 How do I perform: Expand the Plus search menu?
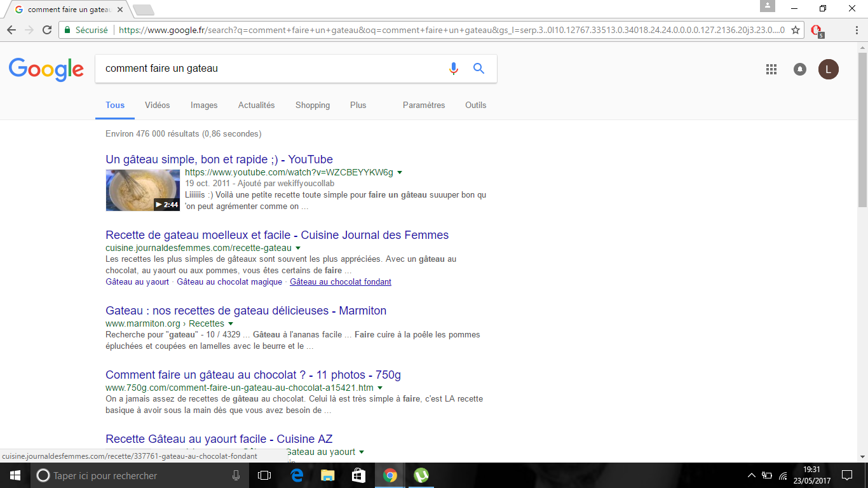[358, 105]
